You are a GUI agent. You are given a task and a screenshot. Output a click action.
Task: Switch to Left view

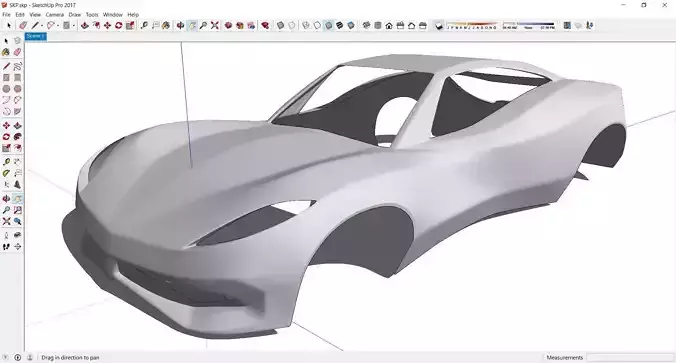coord(422,26)
